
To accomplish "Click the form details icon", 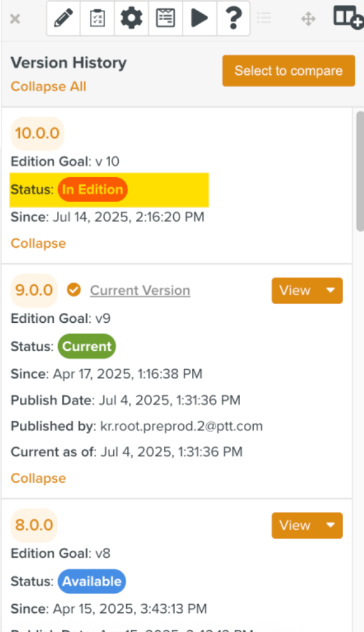I will [x=165, y=19].
